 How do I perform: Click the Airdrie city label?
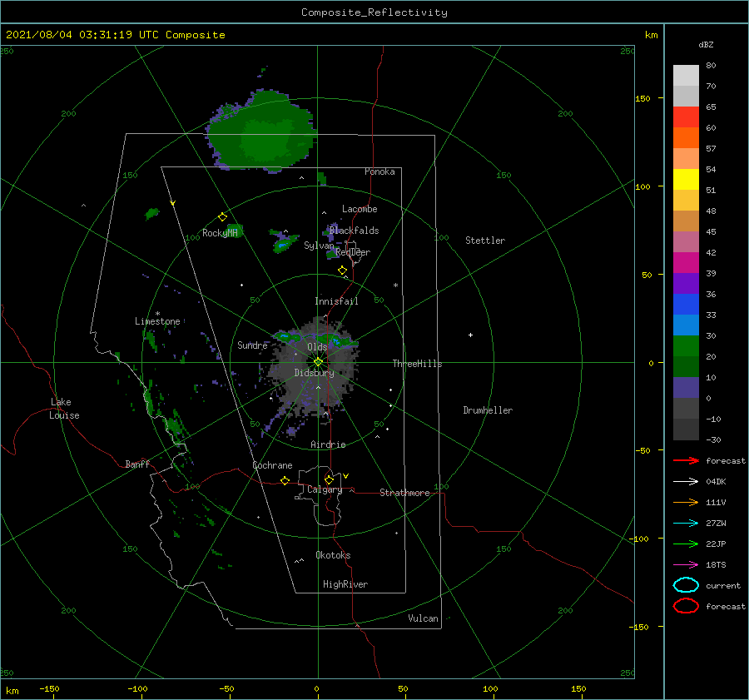pos(328,444)
